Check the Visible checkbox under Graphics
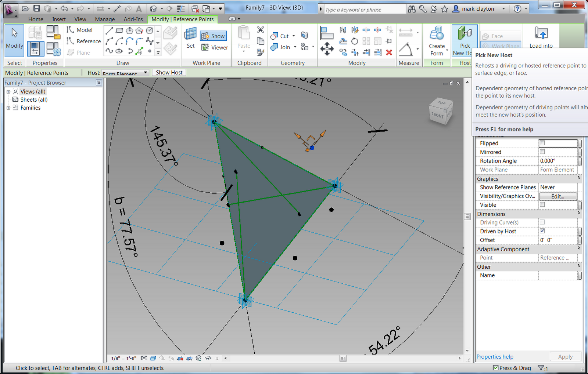The height and width of the screenshot is (374, 588). [542, 205]
